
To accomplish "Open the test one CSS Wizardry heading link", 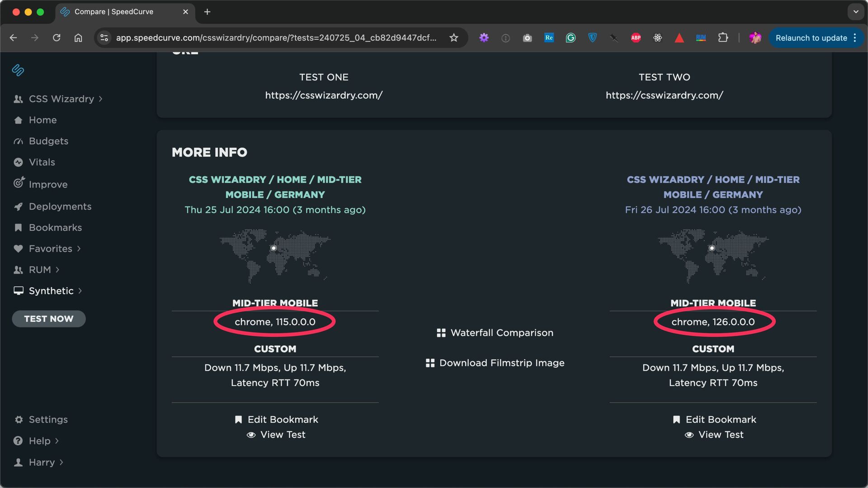I will [x=275, y=187].
